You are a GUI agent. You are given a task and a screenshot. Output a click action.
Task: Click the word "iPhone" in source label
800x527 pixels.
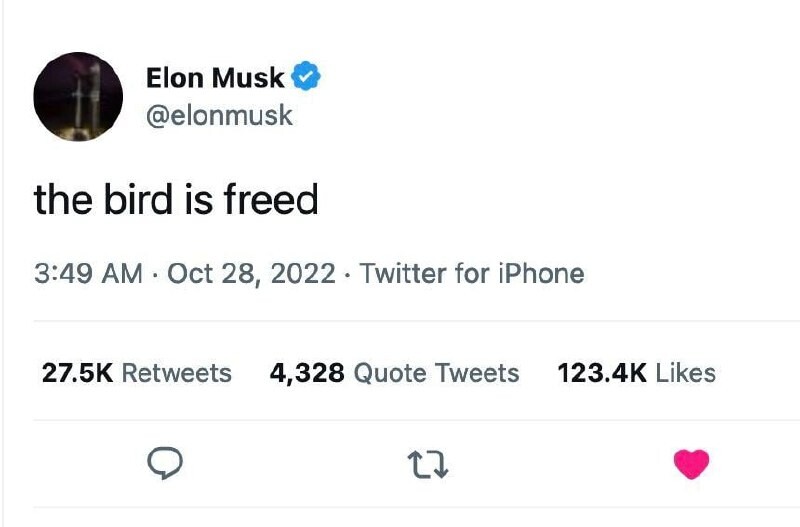[541, 273]
